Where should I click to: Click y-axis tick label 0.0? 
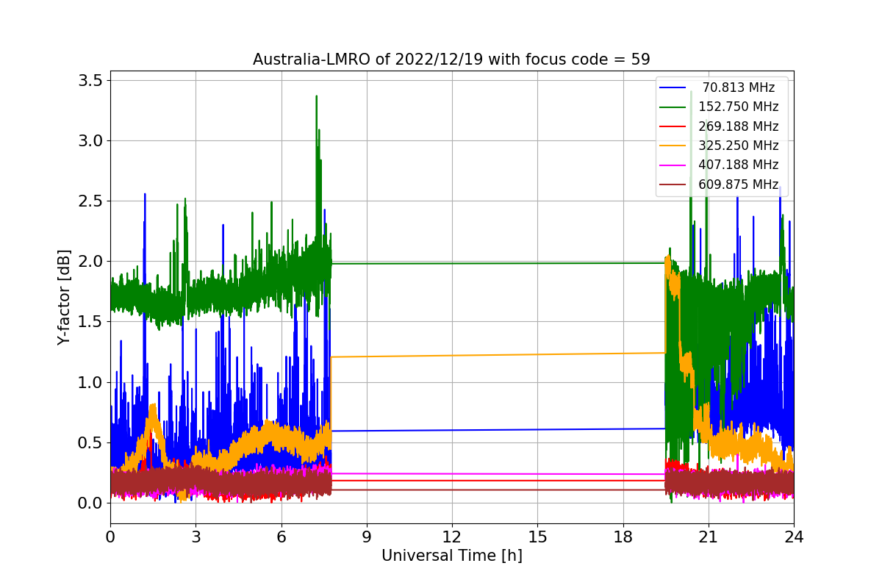click(91, 503)
